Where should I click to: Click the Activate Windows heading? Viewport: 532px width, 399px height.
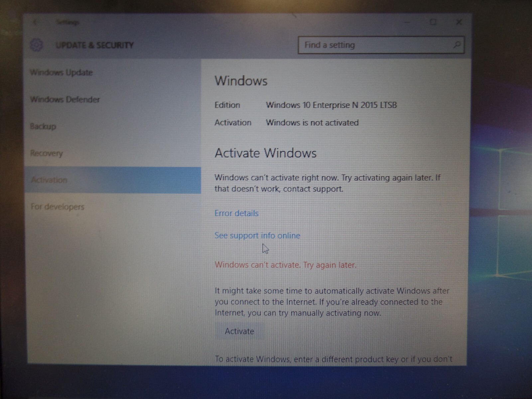point(266,153)
